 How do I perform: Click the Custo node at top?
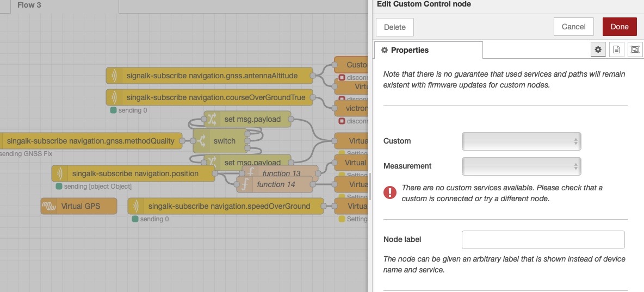(351, 65)
